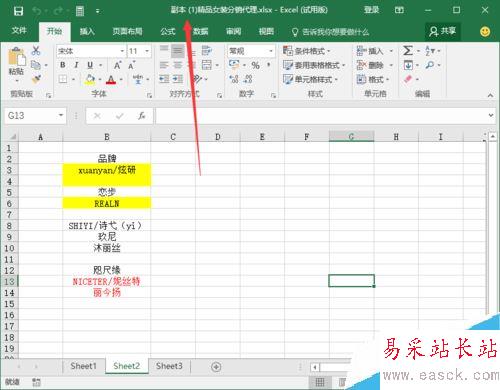Switch to the 公式 Formulas tab
Screen dimensions: 500x390
(168, 31)
